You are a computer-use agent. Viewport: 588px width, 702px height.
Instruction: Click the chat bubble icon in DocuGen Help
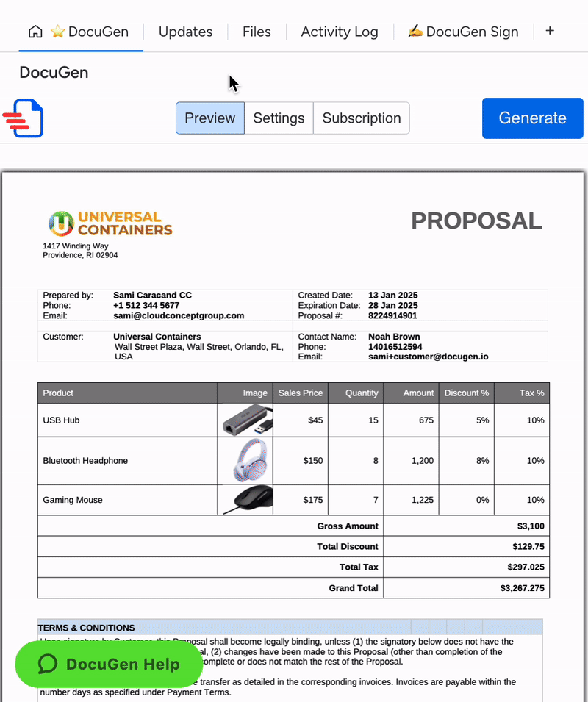point(48,664)
